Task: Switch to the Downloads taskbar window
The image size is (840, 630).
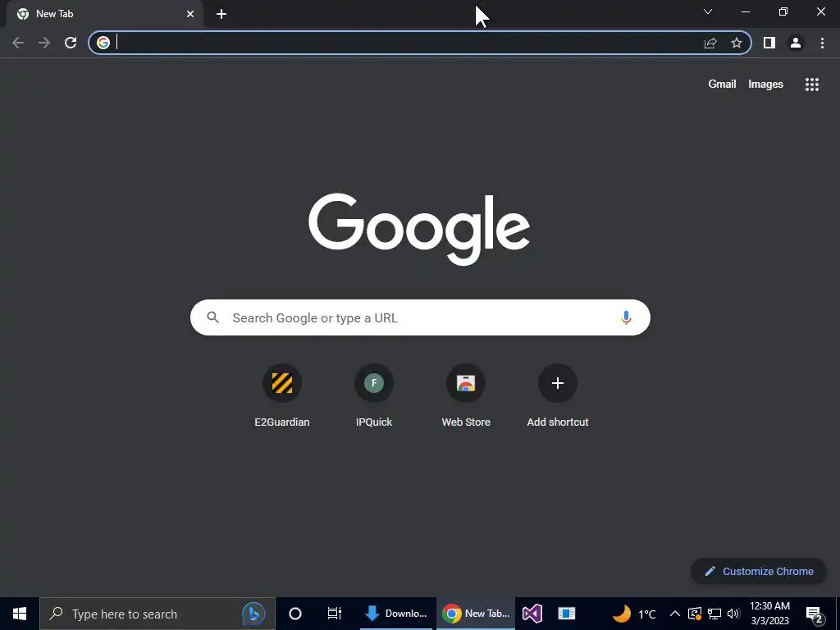Action: click(395, 614)
